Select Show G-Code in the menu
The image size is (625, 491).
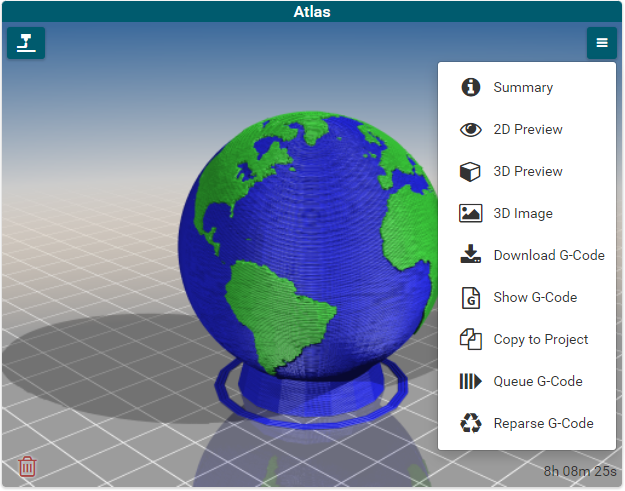coord(535,297)
